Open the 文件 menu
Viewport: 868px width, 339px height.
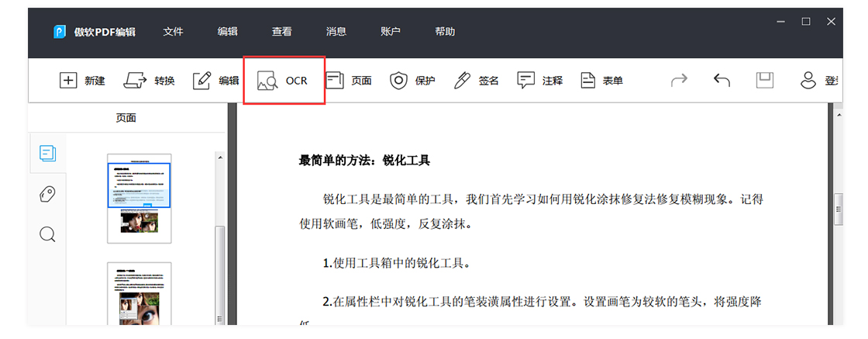tap(173, 32)
